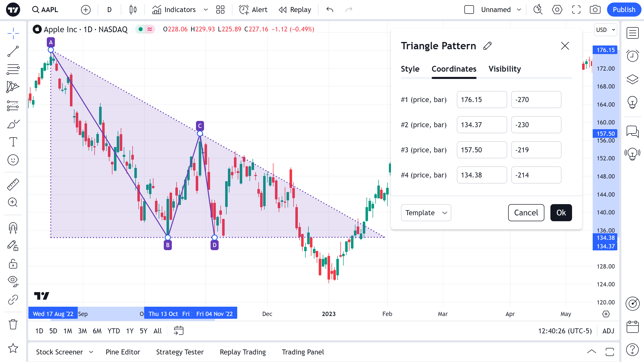Viewport: 644px width, 362px height.
Task: Select the ruler measure tool
Action: coord(13,184)
